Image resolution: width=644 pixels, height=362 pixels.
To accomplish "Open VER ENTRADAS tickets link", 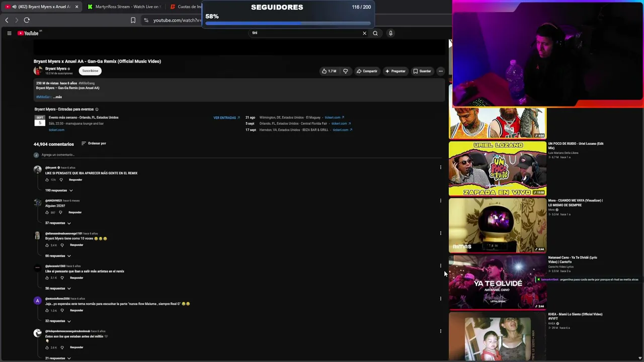I will (x=226, y=118).
